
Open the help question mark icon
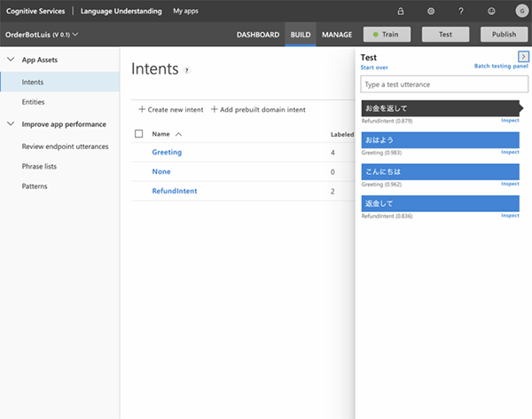tap(461, 12)
